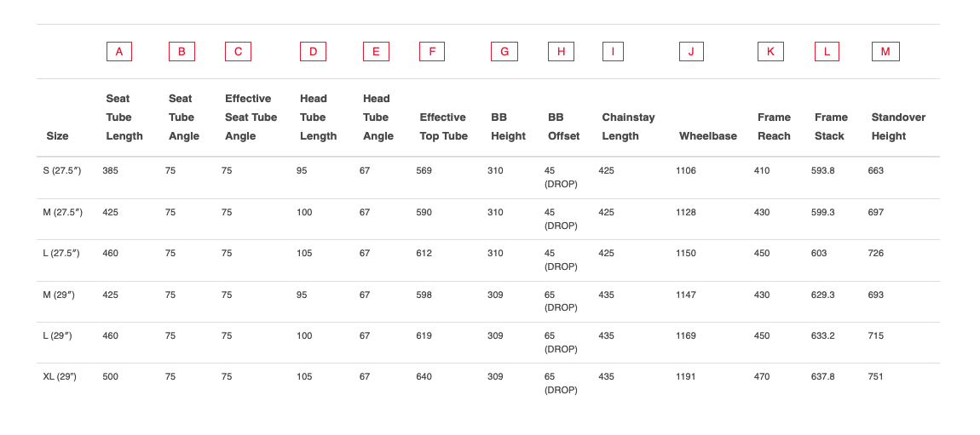Viewport: 980px width, 435px height.
Task: Click the red H letter box
Action: (561, 52)
